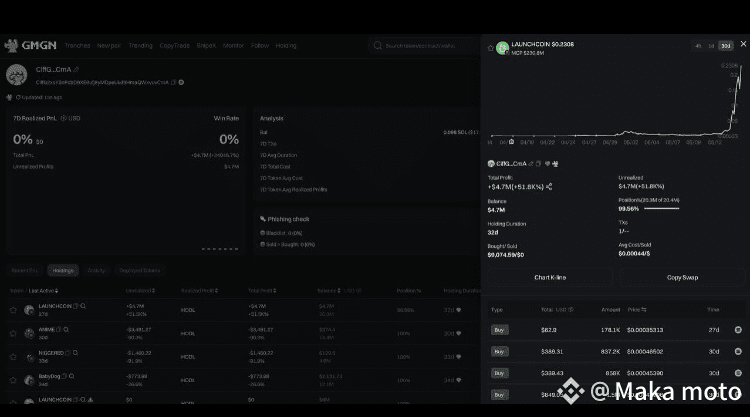Open Monitor in the top menu
Viewport: 750px width, 417px height.
[233, 45]
